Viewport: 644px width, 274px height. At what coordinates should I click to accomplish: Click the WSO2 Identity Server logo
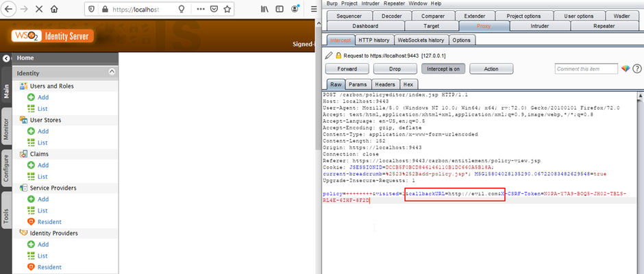click(53, 36)
